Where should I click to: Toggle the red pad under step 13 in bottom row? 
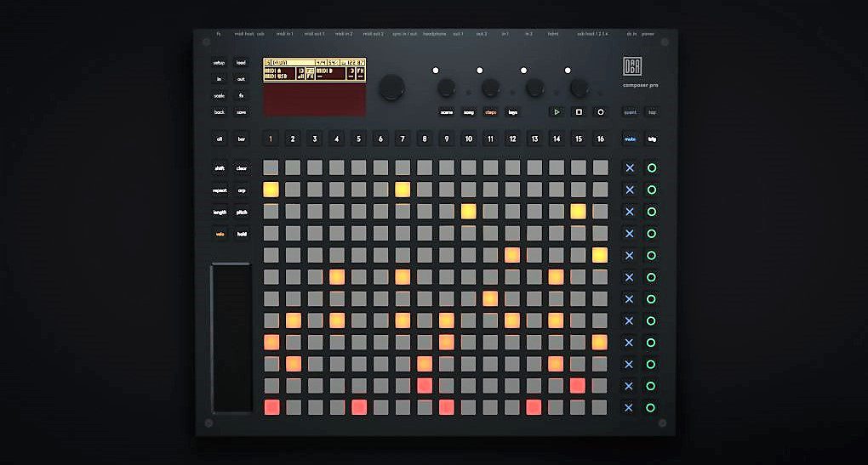(534, 407)
